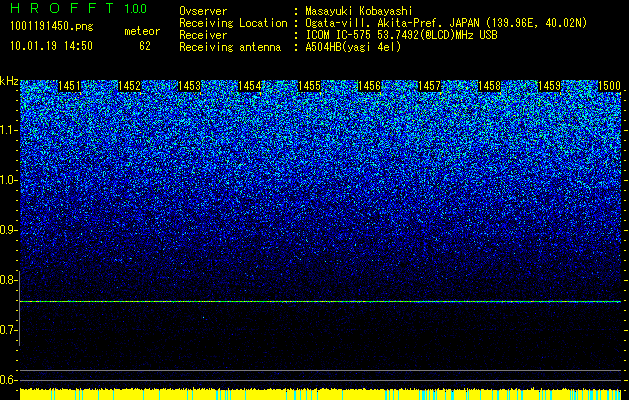Click the 1455 time marker label

(309, 86)
